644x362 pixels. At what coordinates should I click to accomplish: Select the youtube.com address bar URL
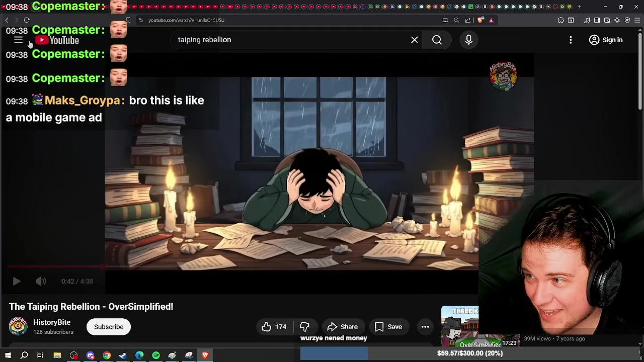[x=186, y=20]
